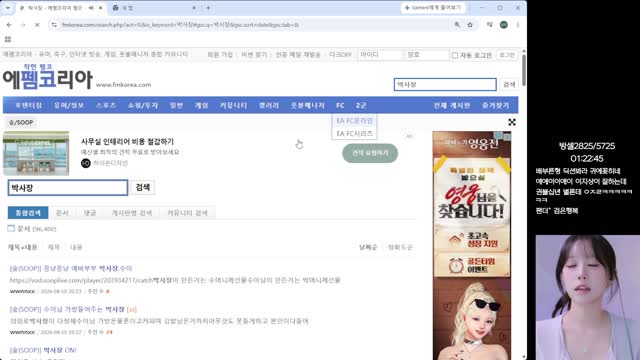Toggle 다크OFF dark mode link

click(340, 54)
